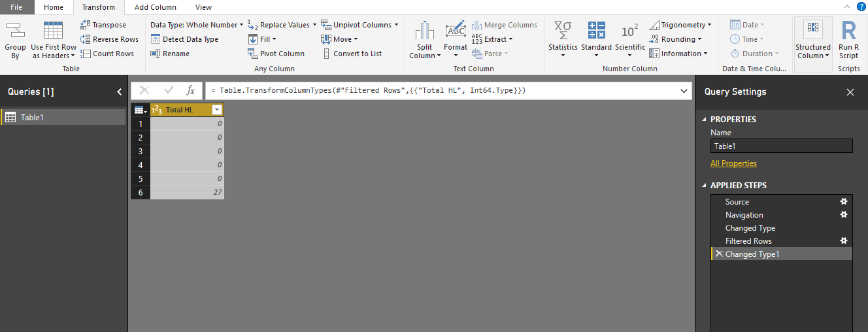Reverse the table rows
This screenshot has height=332, width=868.
coord(109,39)
